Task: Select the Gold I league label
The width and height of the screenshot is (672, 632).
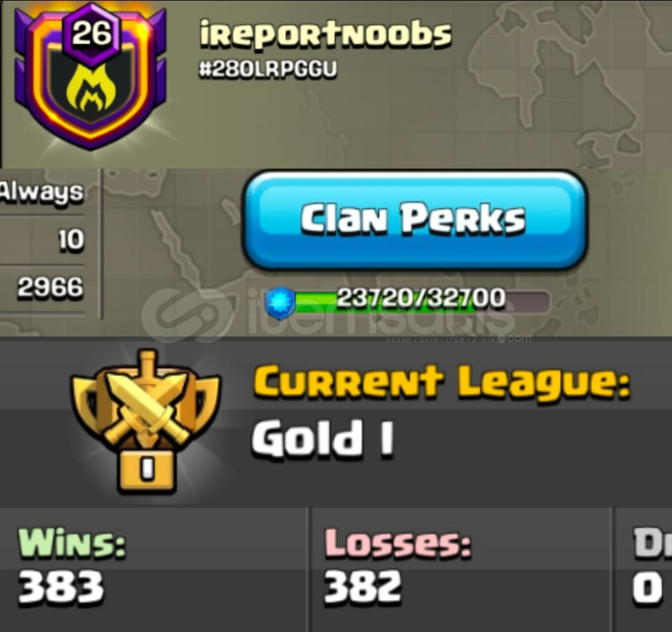Action: (x=323, y=439)
